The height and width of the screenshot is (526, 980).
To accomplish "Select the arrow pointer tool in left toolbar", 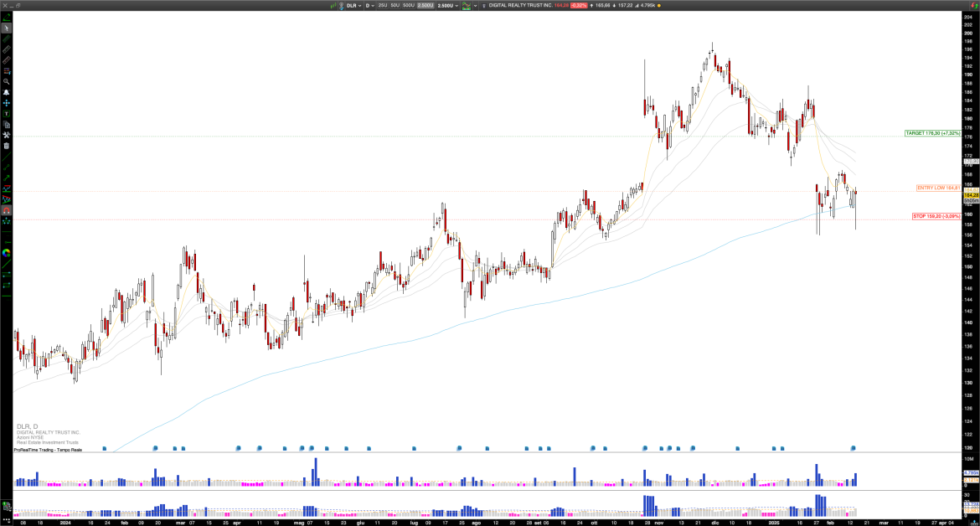I will click(x=6, y=29).
